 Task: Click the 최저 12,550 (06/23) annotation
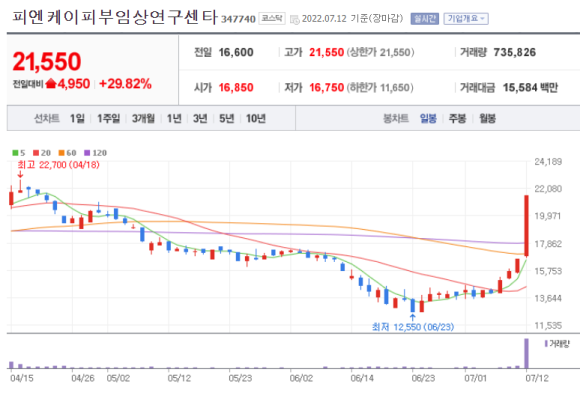pyautogui.click(x=413, y=327)
